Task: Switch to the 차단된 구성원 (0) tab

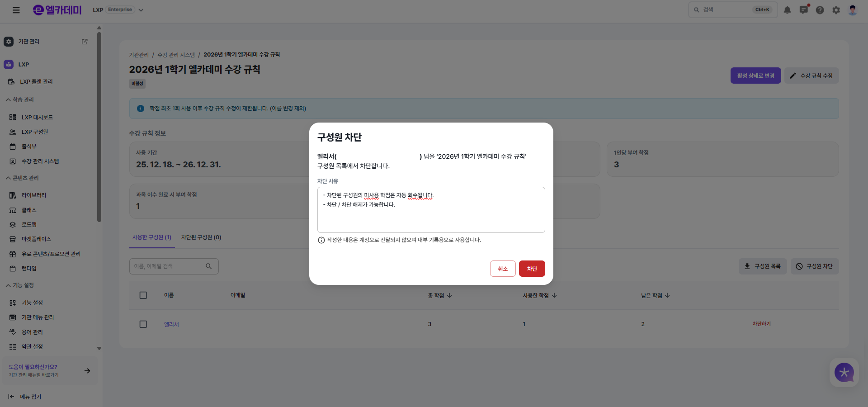Action: click(201, 237)
